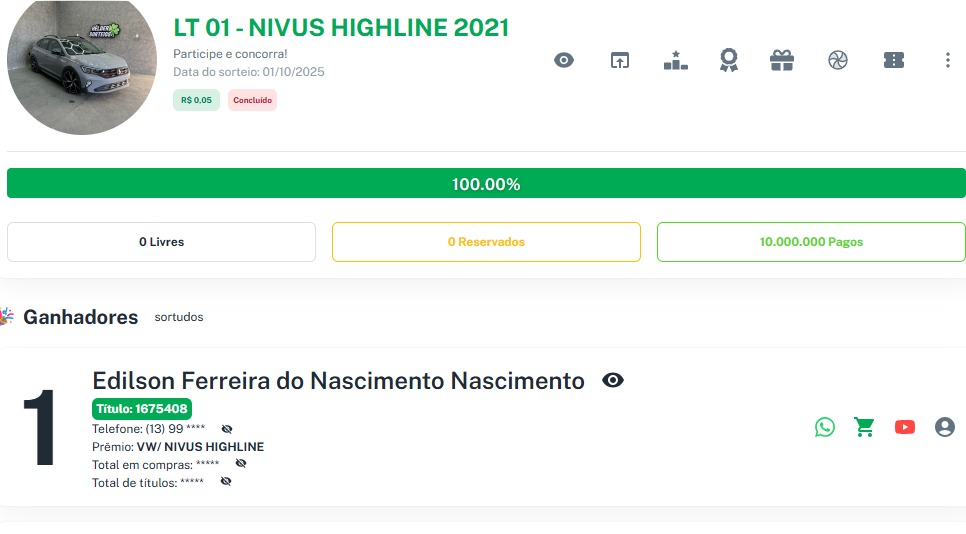This screenshot has width=966, height=534.
Task: Open the ticket icon in header
Action: pyautogui.click(x=894, y=60)
